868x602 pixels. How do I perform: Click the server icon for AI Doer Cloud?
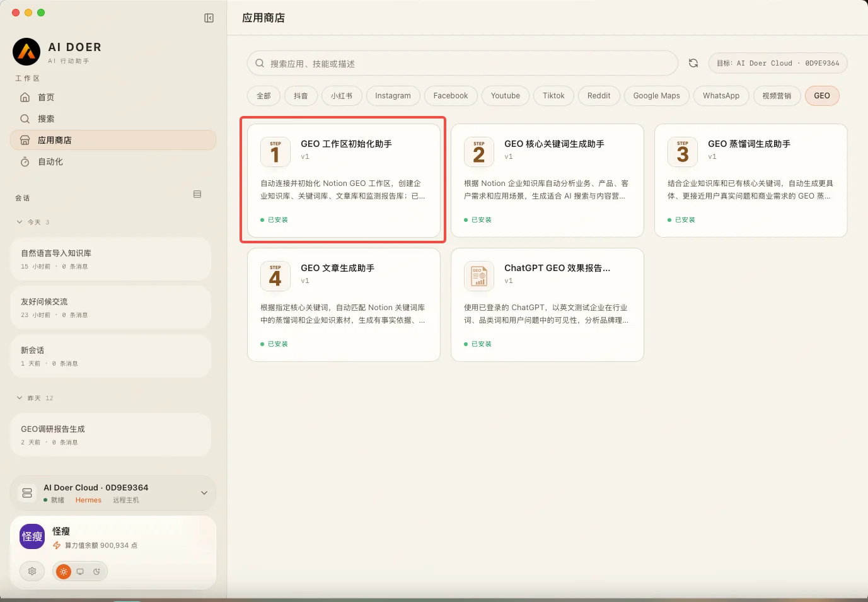(x=27, y=493)
